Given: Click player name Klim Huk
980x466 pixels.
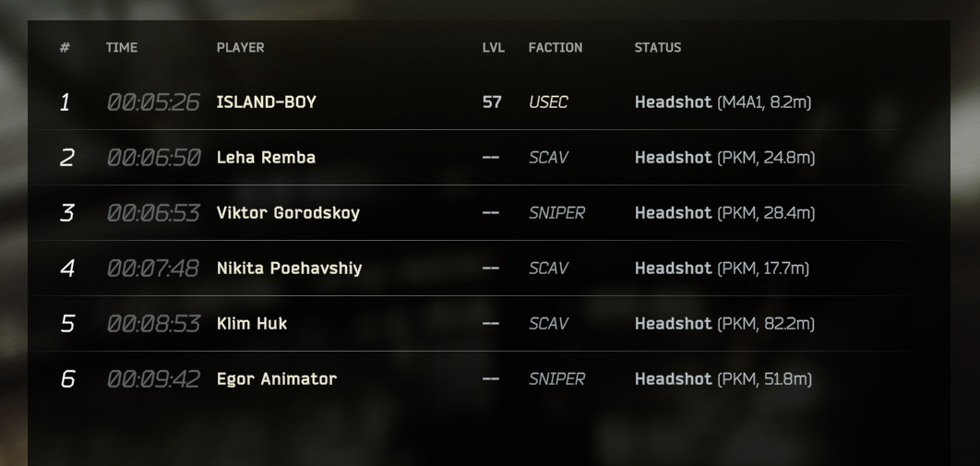Looking at the screenshot, I should click(x=252, y=324).
